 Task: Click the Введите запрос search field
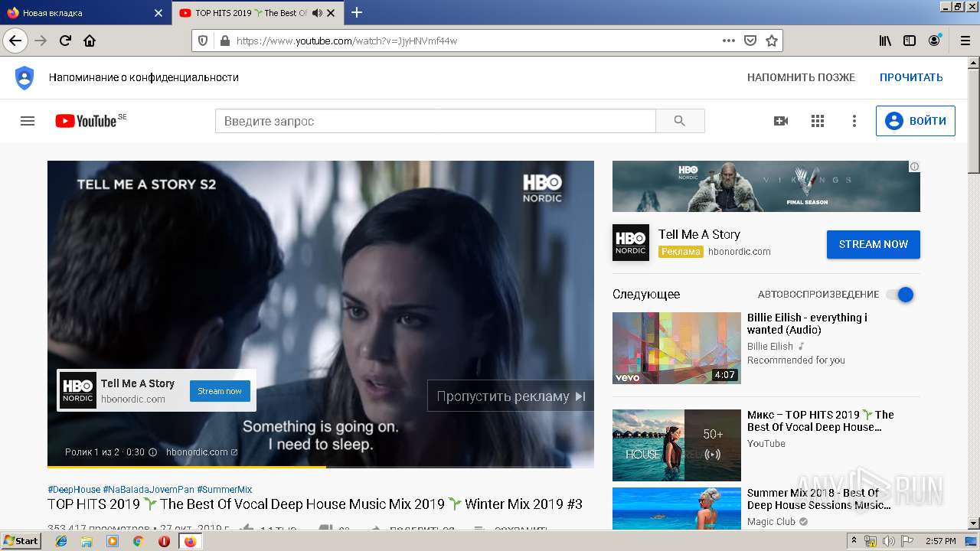(435, 121)
